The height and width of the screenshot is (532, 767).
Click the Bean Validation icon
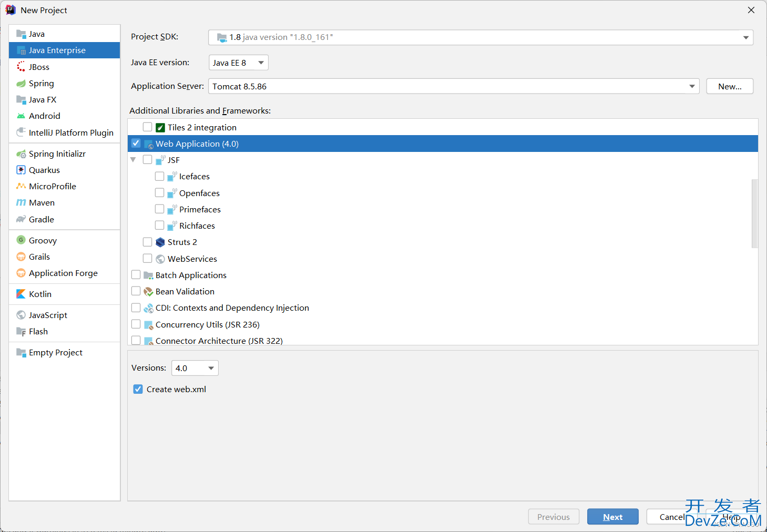148,292
